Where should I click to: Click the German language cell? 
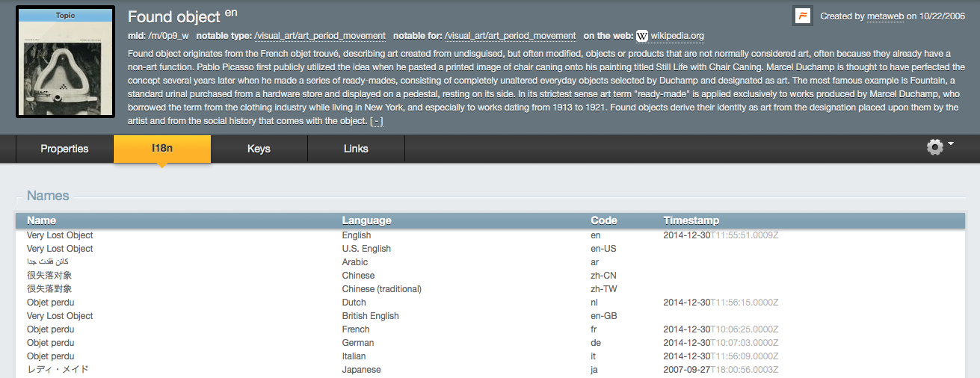358,343
